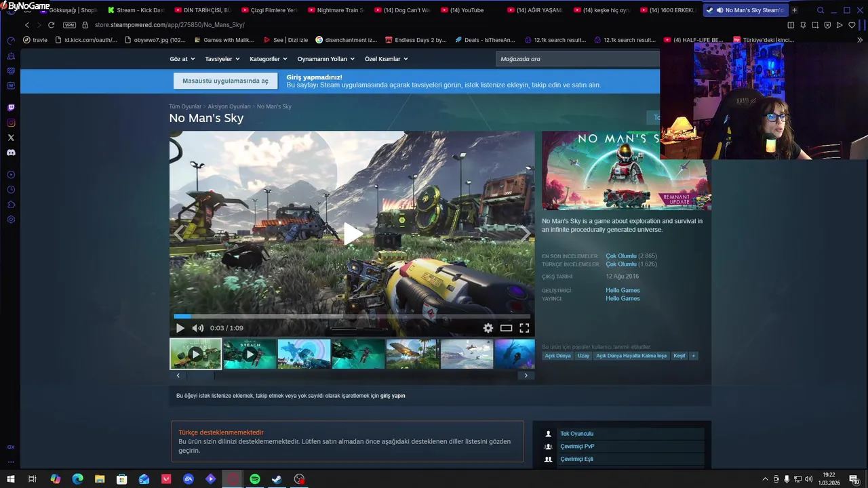The image size is (868, 488).
Task: Go back with the browser back arrow
Action: [x=27, y=25]
